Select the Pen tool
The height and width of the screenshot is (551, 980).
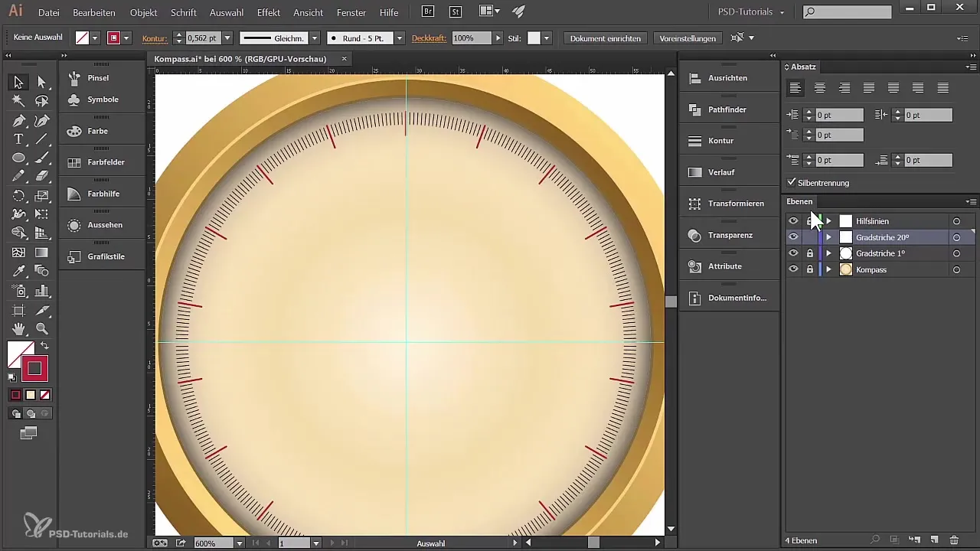coord(18,120)
